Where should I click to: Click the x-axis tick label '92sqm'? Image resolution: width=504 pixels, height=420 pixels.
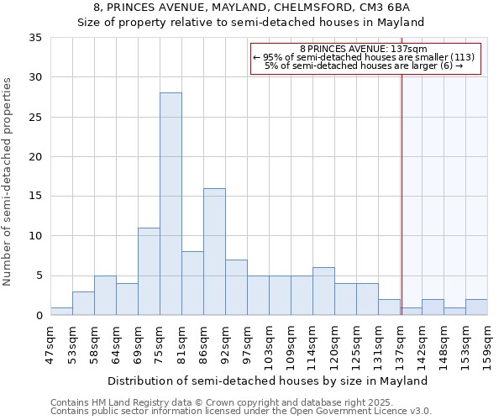(x=224, y=345)
